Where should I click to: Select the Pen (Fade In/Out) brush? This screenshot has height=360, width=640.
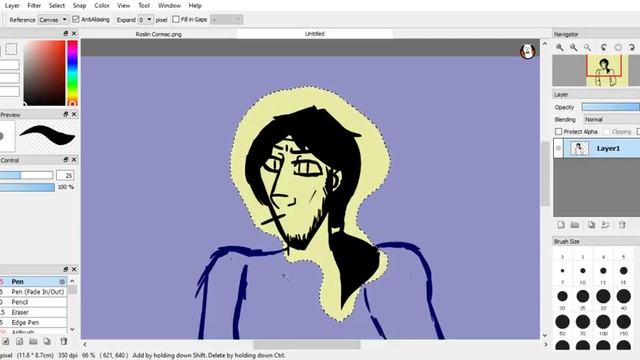[33, 292]
